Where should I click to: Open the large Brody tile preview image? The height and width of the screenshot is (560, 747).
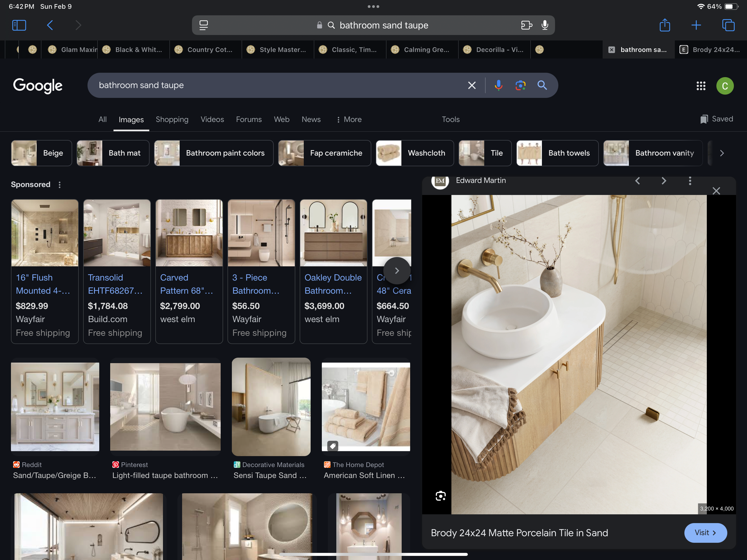click(x=579, y=354)
